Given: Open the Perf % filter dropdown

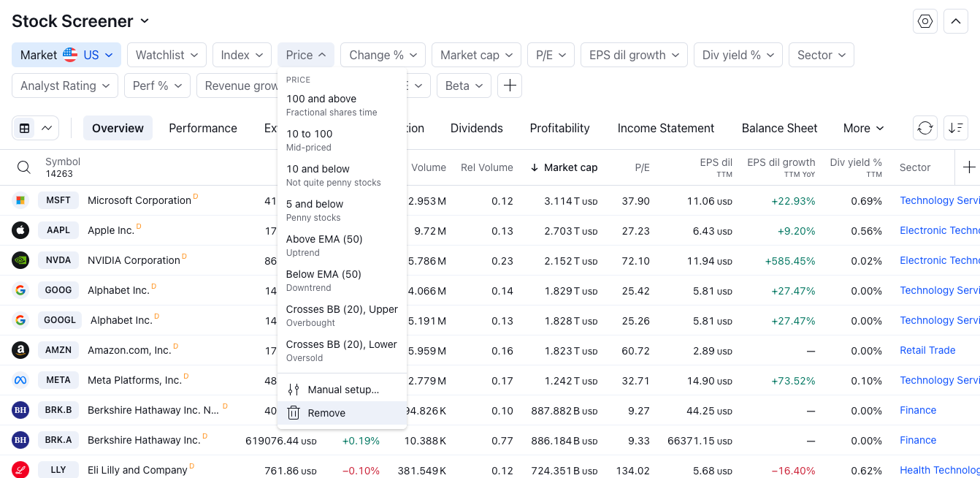Looking at the screenshot, I should click(157, 86).
